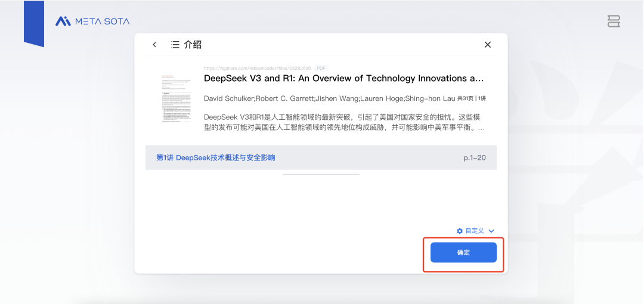Screen dimensions: 644x304
Task: Confirm with the 确定 button
Action: [x=463, y=252]
